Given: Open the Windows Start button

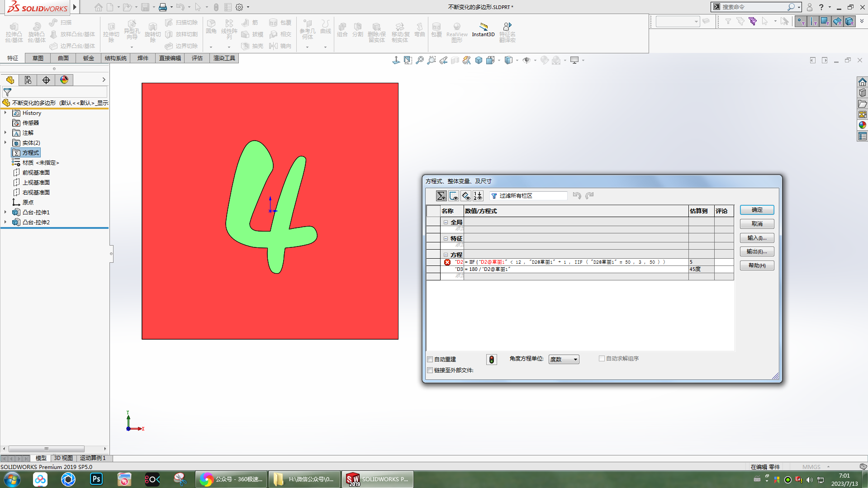Looking at the screenshot, I should pos(12,479).
